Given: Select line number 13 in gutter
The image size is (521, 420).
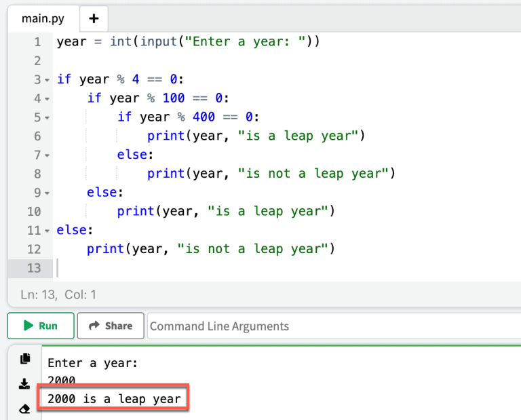Looking at the screenshot, I should [x=34, y=268].
